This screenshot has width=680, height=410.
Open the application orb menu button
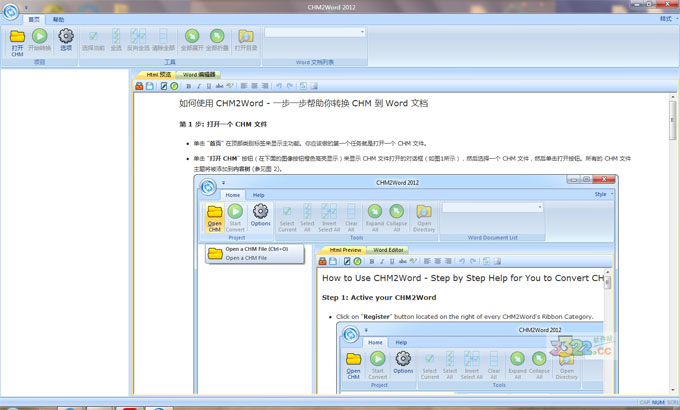pos(10,10)
